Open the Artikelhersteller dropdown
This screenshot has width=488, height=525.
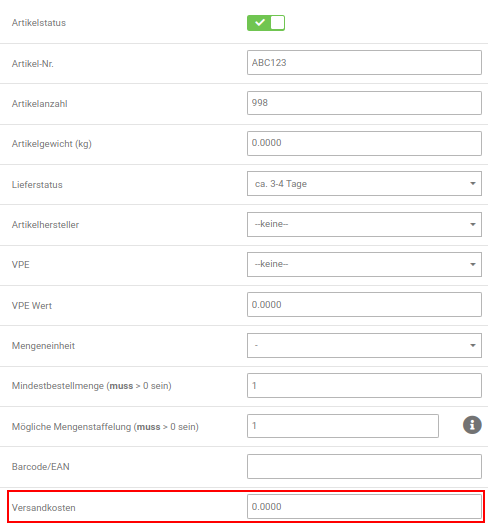[364, 224]
